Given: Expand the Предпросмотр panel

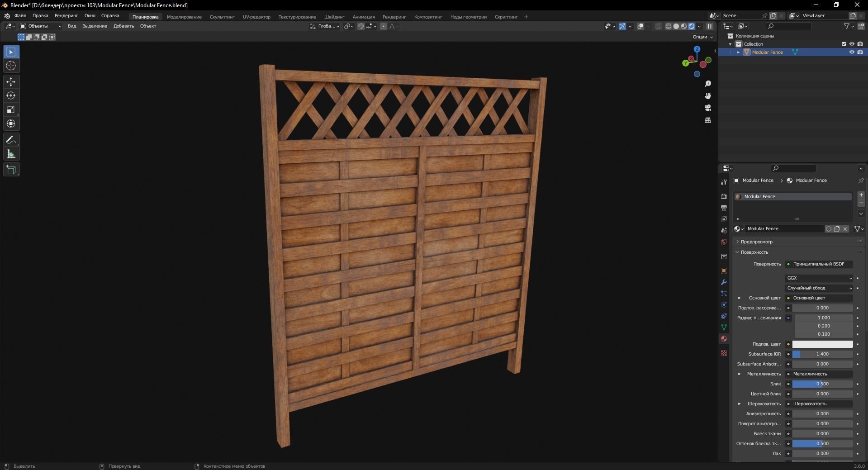Looking at the screenshot, I should tap(756, 242).
